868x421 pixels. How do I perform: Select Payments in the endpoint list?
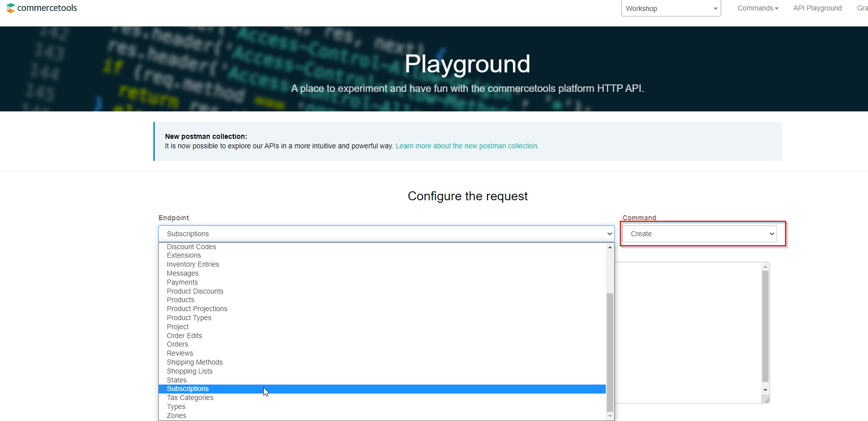point(182,282)
